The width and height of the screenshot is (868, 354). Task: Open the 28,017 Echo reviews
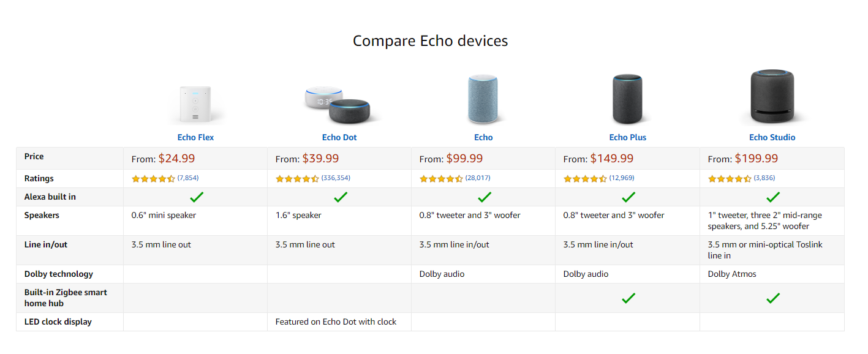point(478,178)
